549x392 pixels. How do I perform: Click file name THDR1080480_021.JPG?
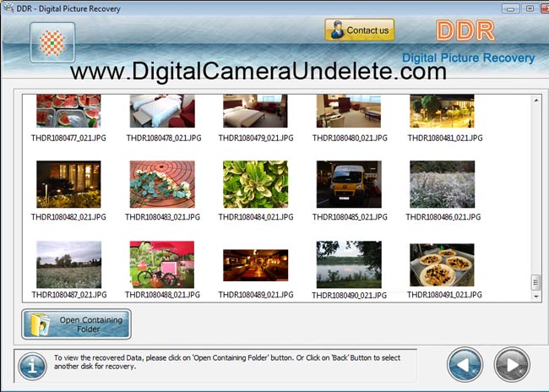point(350,138)
